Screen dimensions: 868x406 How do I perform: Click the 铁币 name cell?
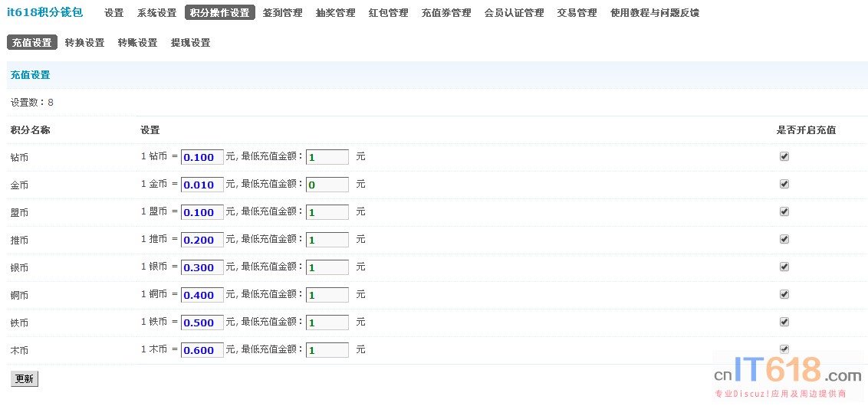[x=19, y=323]
